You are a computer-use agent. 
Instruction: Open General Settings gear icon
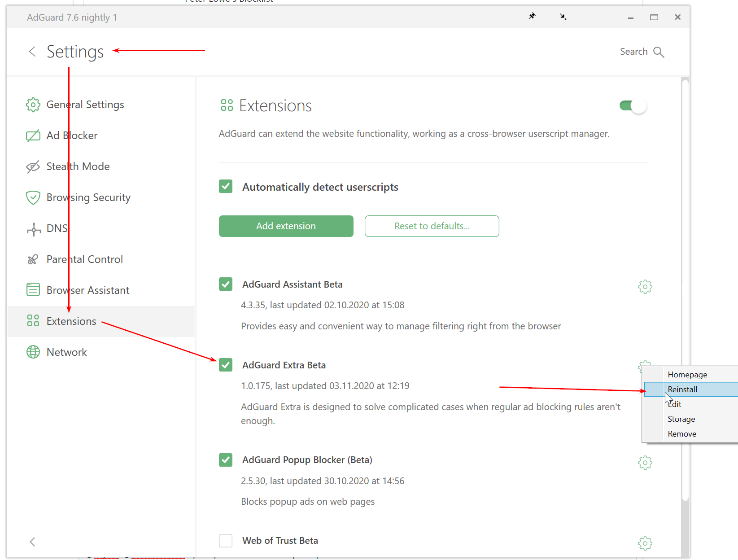[33, 105]
